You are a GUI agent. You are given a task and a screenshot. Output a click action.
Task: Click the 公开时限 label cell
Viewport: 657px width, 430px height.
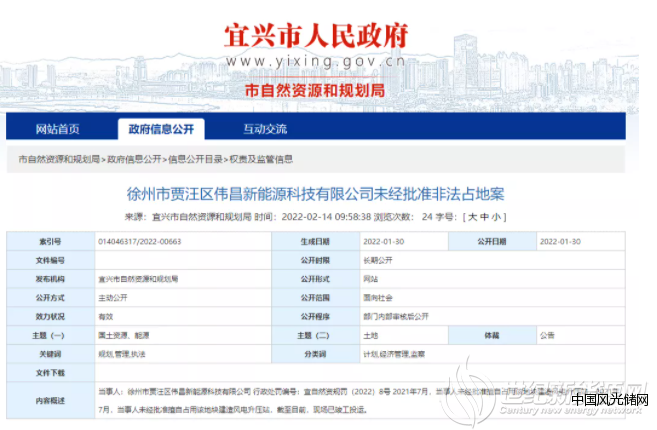316,260
